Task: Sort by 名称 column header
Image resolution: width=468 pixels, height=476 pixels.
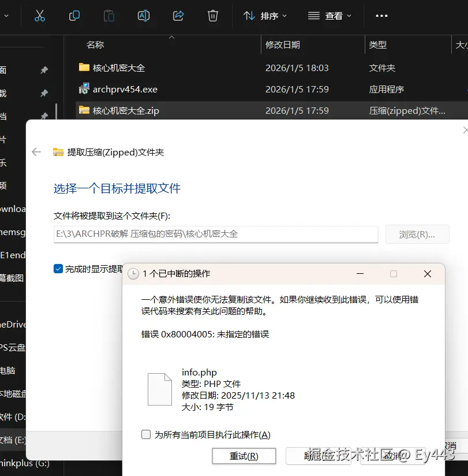Action: click(x=95, y=45)
